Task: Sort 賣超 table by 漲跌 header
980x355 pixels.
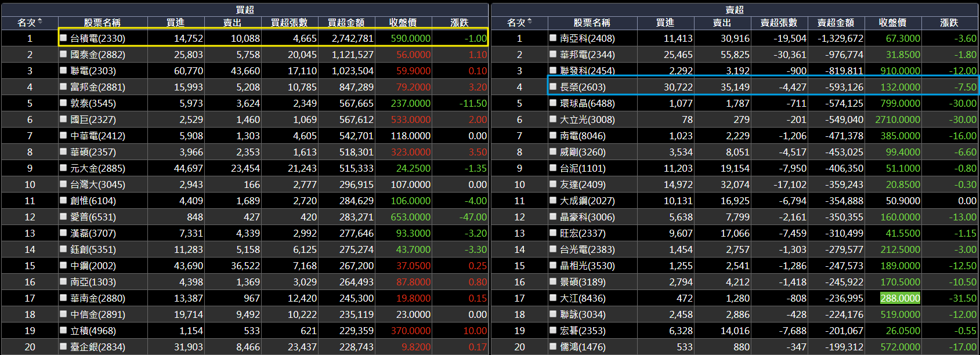Action: (x=949, y=23)
